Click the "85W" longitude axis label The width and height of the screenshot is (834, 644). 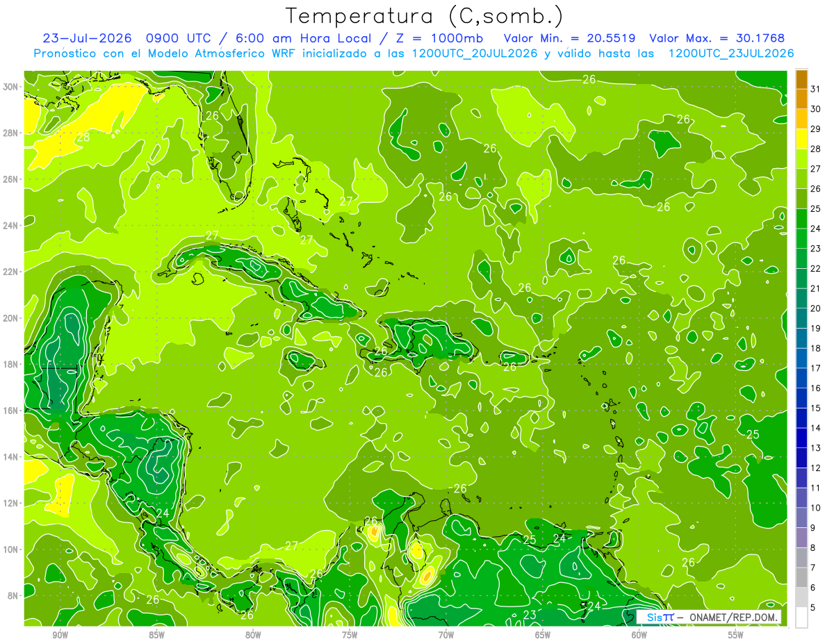pyautogui.click(x=156, y=635)
